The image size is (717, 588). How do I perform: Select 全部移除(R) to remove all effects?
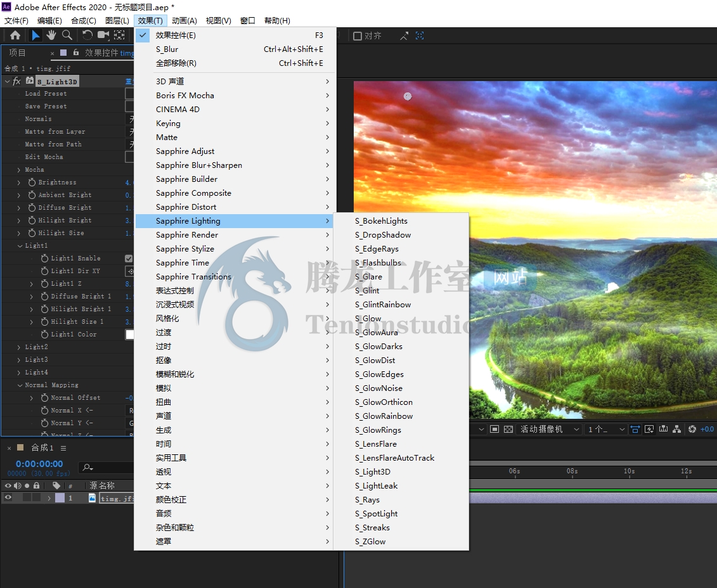235,63
